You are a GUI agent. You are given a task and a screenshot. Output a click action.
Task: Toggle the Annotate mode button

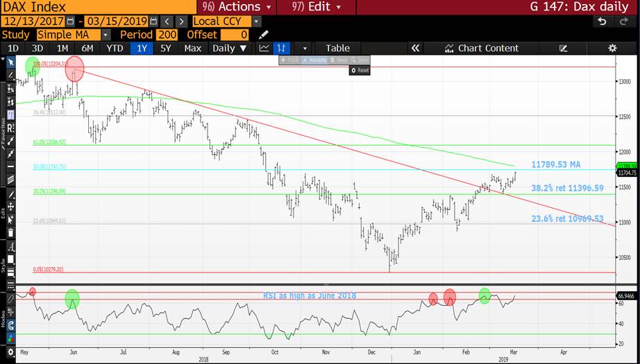pos(314,60)
